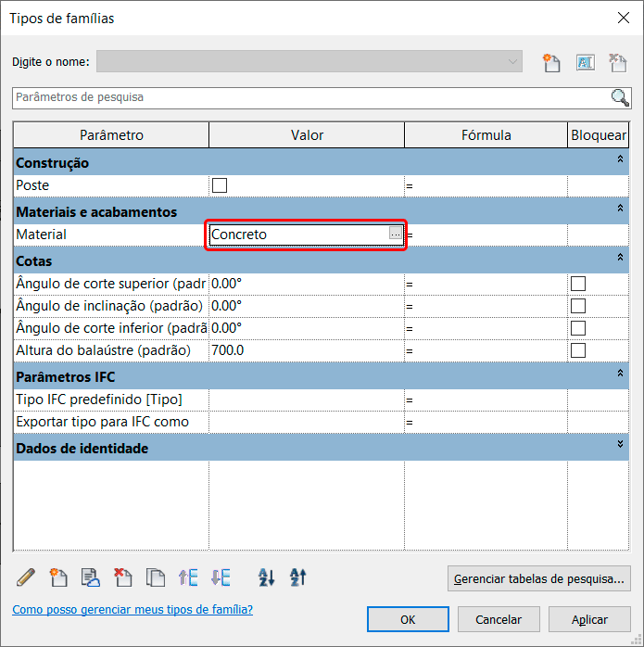Click the Rename Type icon
Image resolution: width=644 pixels, height=647 pixels.
coord(585,62)
